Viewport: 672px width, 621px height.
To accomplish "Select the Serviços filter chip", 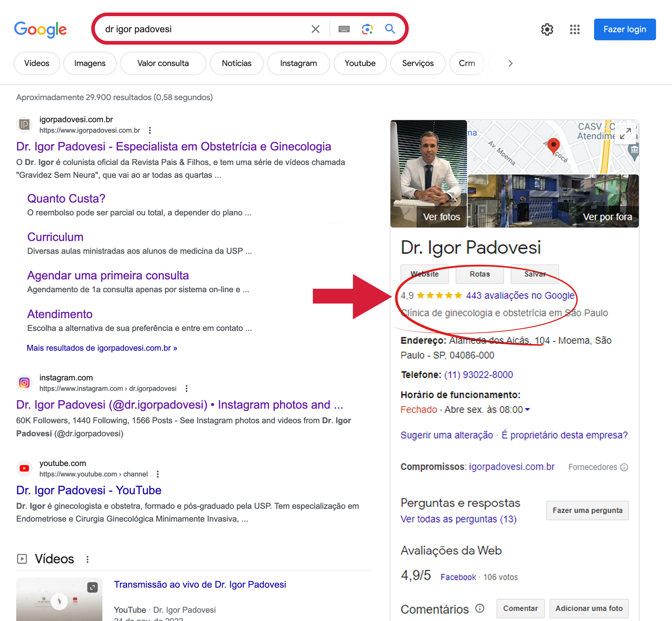I will pos(418,63).
